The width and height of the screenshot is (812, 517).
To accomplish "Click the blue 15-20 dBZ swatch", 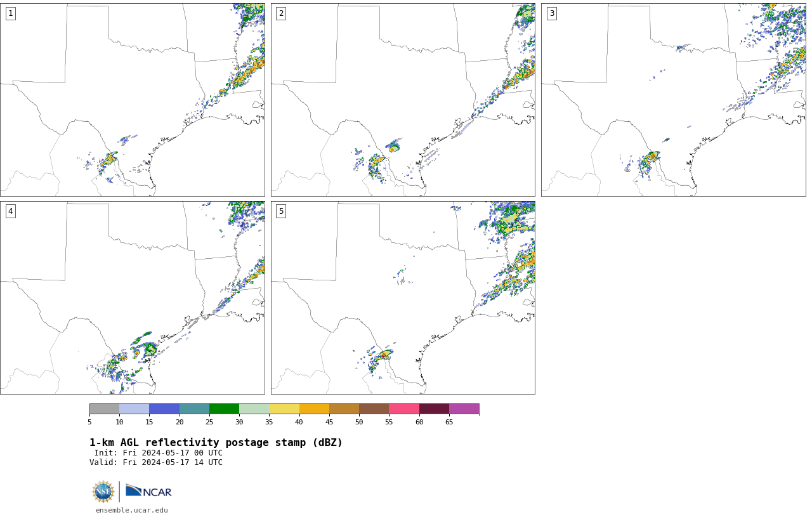I will (164, 409).
